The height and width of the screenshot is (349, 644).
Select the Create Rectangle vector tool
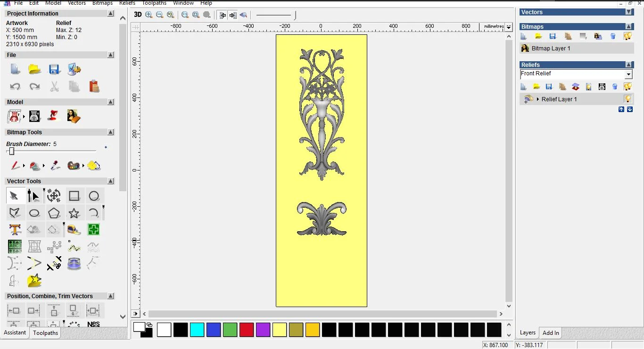coord(74,196)
